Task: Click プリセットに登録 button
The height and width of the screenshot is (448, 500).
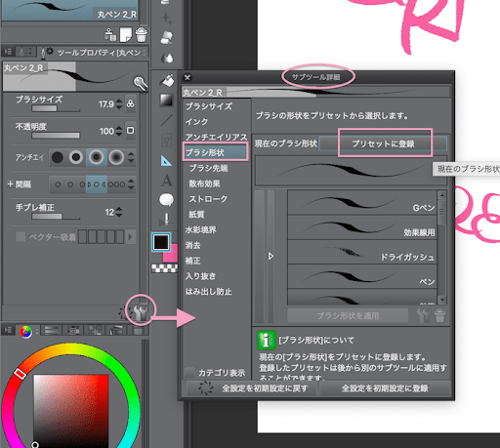Action: click(384, 143)
